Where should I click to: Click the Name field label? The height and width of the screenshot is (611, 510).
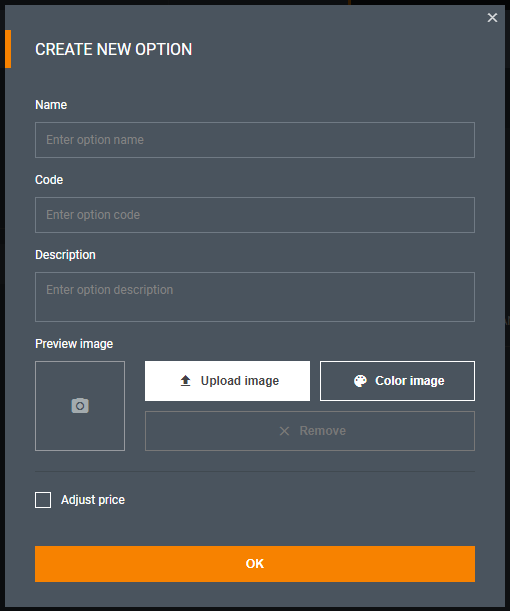click(51, 105)
